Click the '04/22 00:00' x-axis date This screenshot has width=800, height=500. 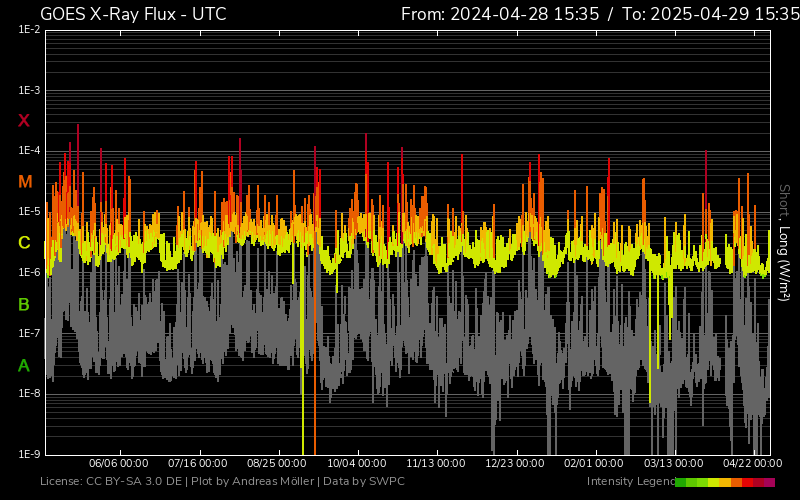[x=753, y=463]
